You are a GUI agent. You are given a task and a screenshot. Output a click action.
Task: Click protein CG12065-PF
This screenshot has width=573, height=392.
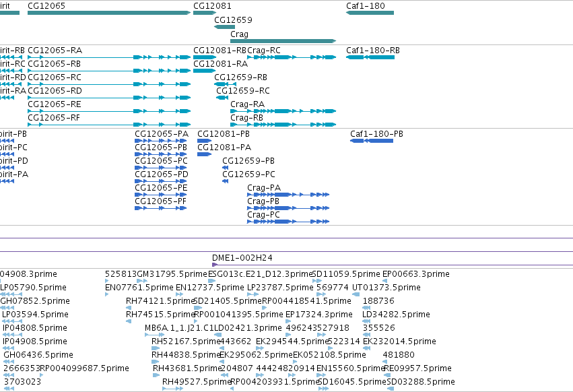[x=160, y=201]
